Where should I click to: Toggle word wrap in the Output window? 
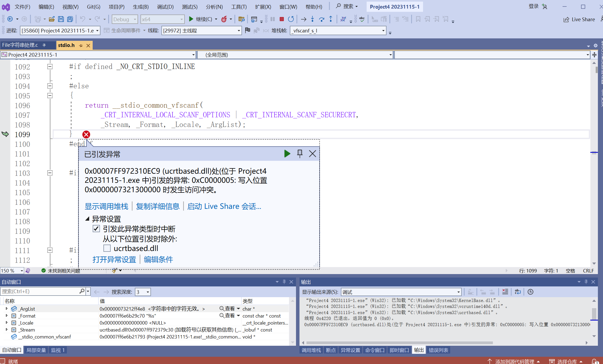click(518, 292)
